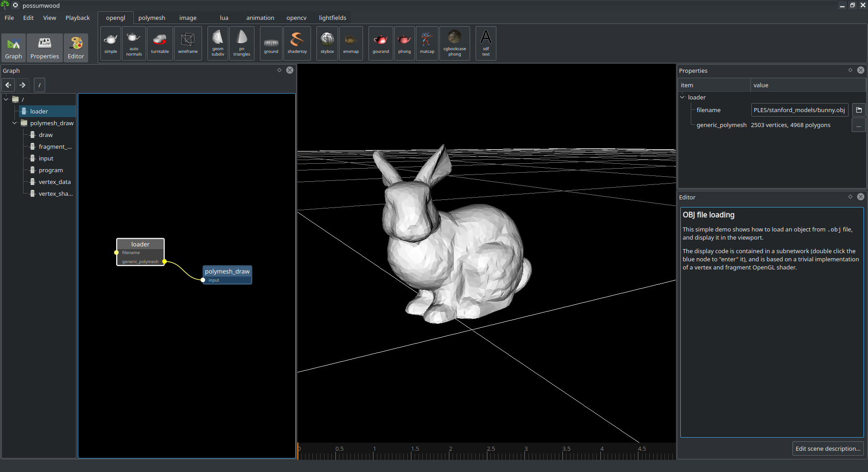
Task: Toggle the Editor panel button
Action: [76, 47]
